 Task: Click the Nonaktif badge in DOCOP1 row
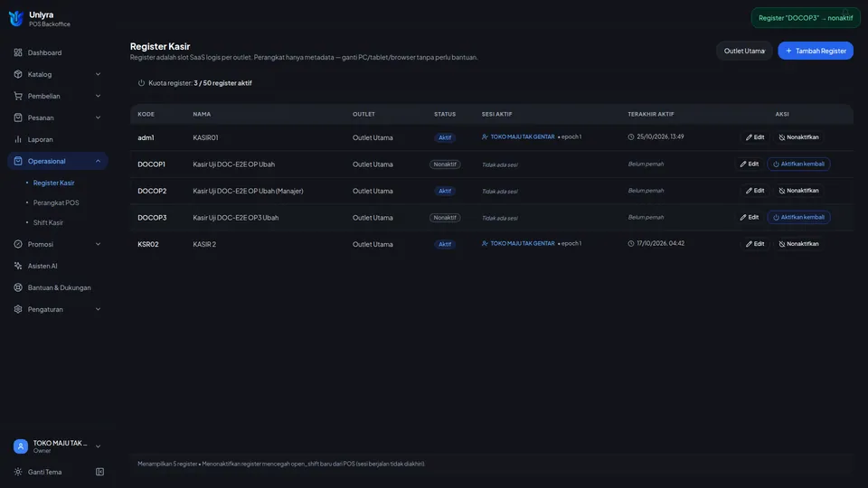coord(445,164)
